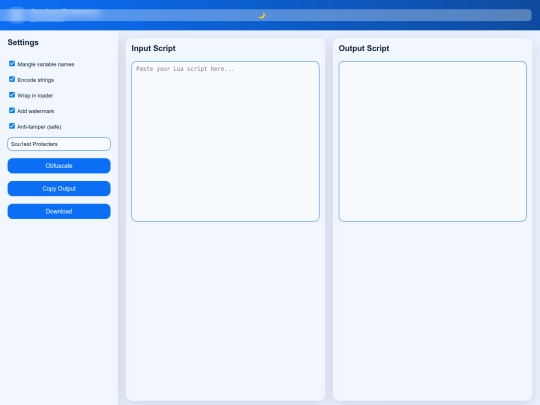Click inside the Output Script text area
This screenshot has width=540, height=405.
pos(433,142)
